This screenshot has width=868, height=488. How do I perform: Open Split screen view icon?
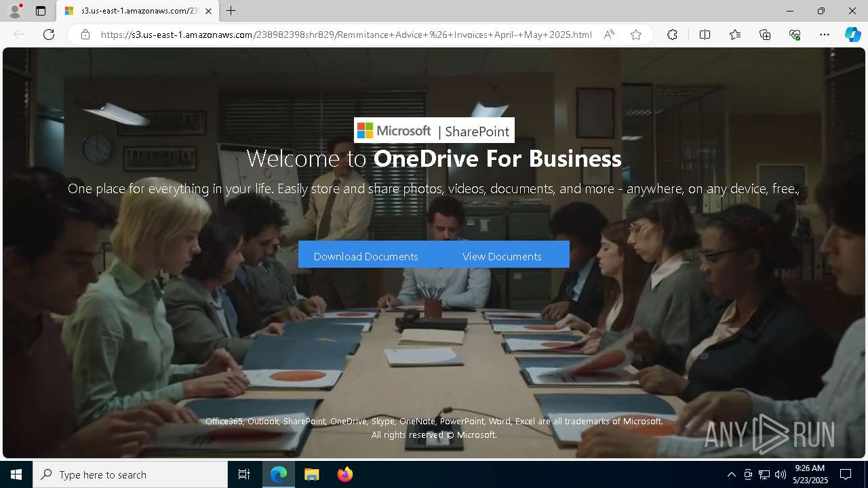click(705, 35)
